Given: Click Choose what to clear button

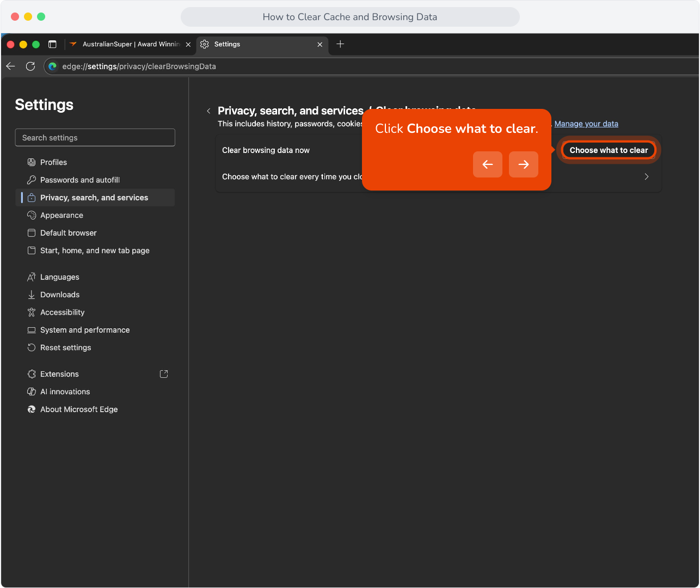Looking at the screenshot, I should 609,150.
